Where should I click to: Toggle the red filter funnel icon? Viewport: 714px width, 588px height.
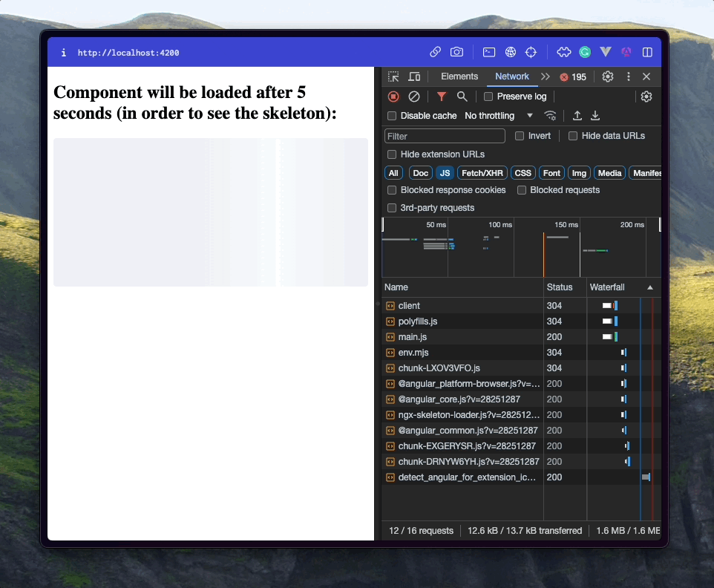tap(442, 97)
